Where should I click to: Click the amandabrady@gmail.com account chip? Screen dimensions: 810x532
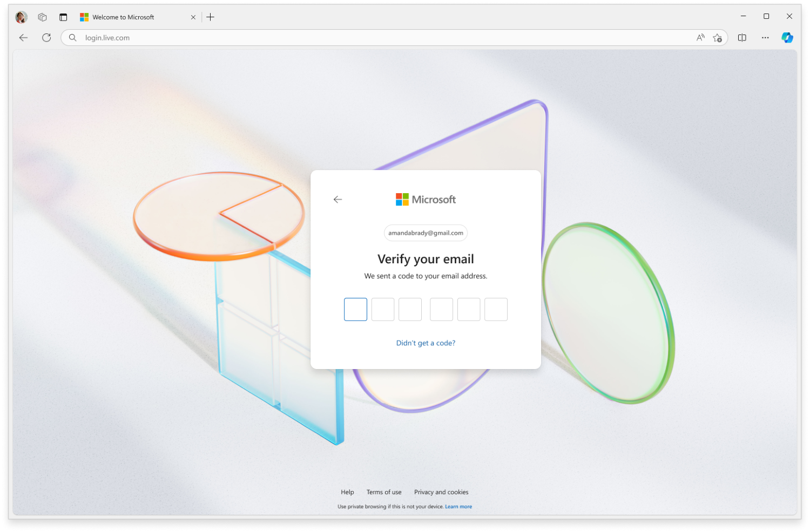(426, 233)
